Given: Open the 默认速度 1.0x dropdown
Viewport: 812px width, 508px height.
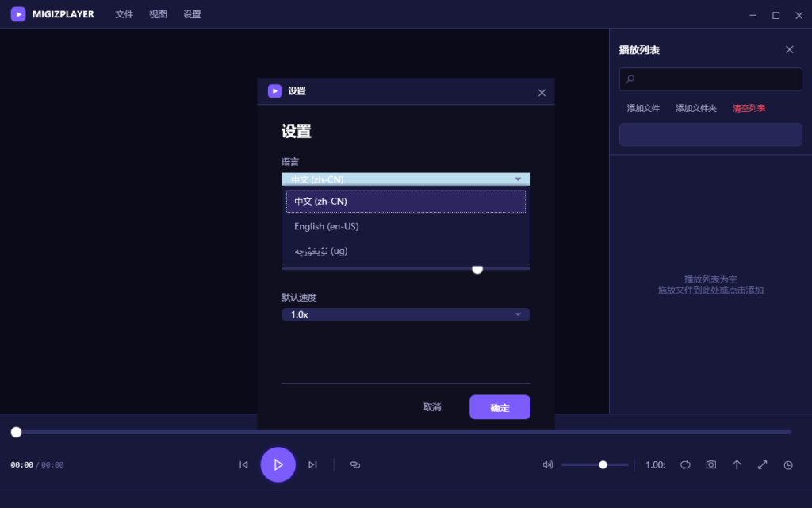Looking at the screenshot, I should click(405, 314).
